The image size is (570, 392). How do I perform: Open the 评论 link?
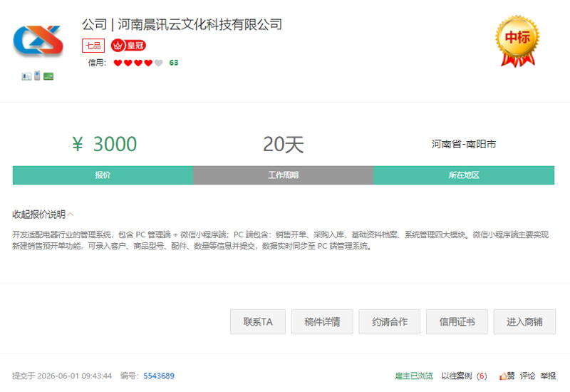[527, 376]
